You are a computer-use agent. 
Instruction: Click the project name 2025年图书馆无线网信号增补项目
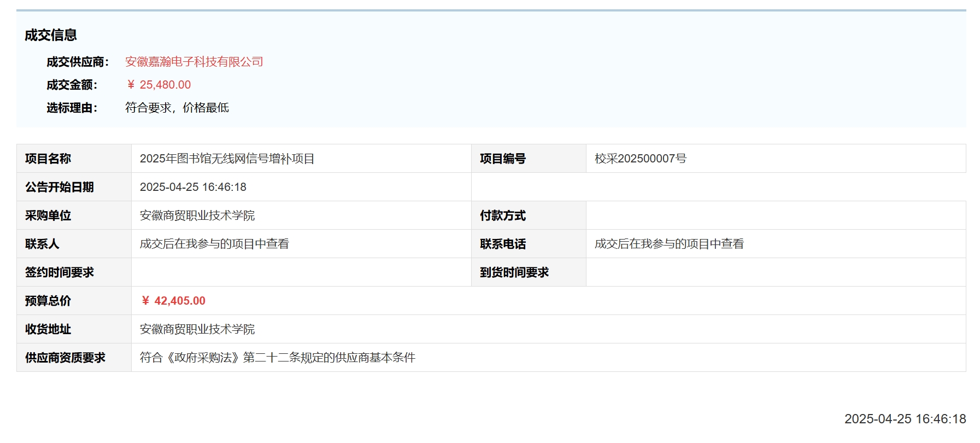point(227,159)
